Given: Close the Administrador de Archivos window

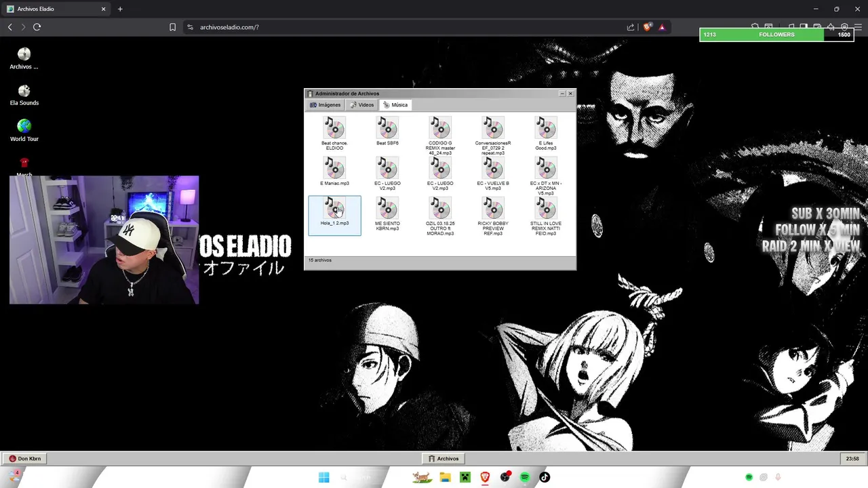Looking at the screenshot, I should (x=570, y=94).
